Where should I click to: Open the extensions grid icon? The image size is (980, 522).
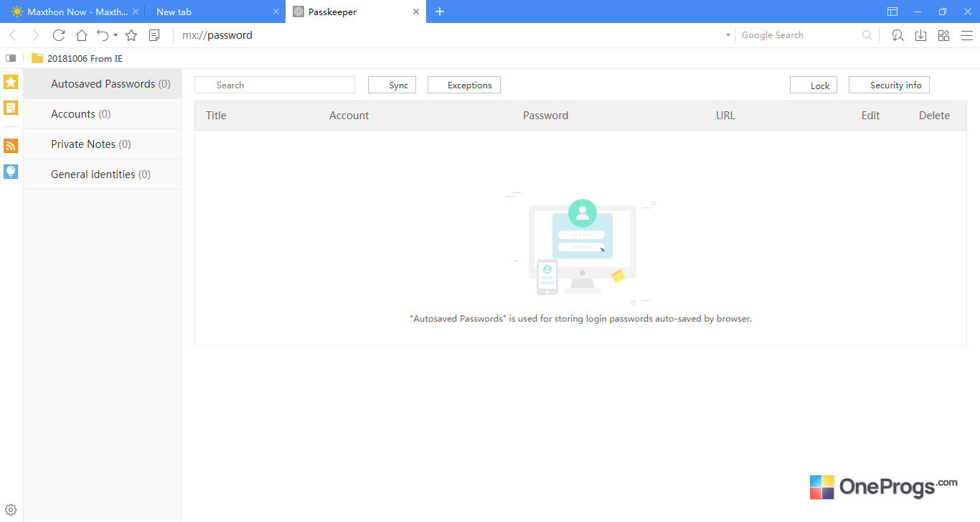point(943,35)
